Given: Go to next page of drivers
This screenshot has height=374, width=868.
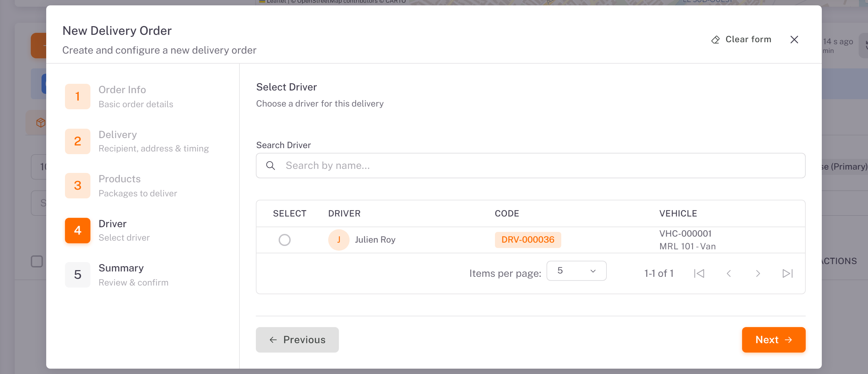Looking at the screenshot, I should (x=758, y=273).
